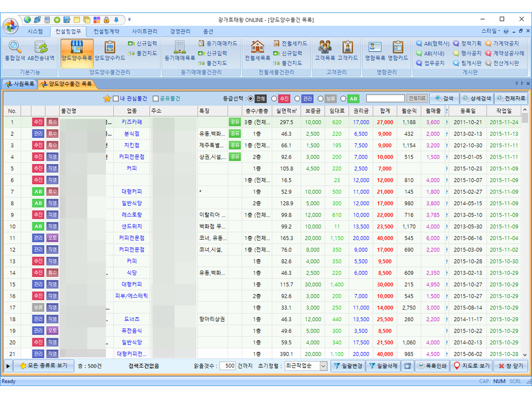Screen dimensions: 532x399
Task: Sort by the 등록일 column header
Action: tap(468, 111)
